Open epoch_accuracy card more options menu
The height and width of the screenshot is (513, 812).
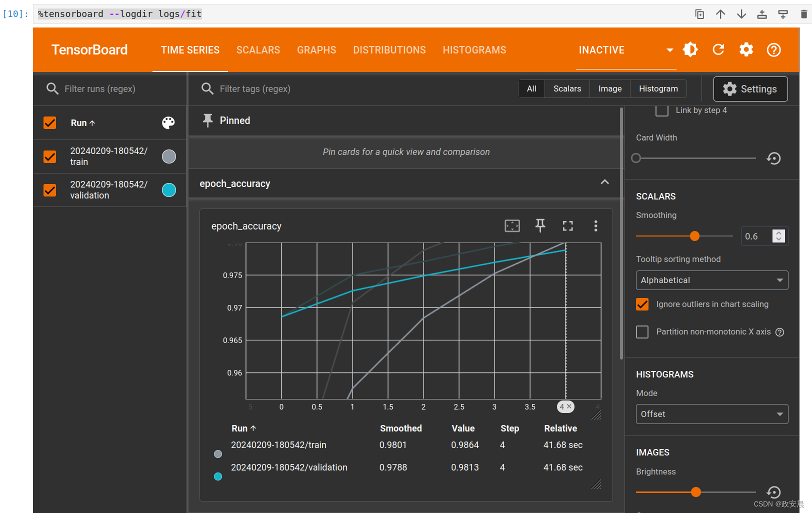[595, 226]
